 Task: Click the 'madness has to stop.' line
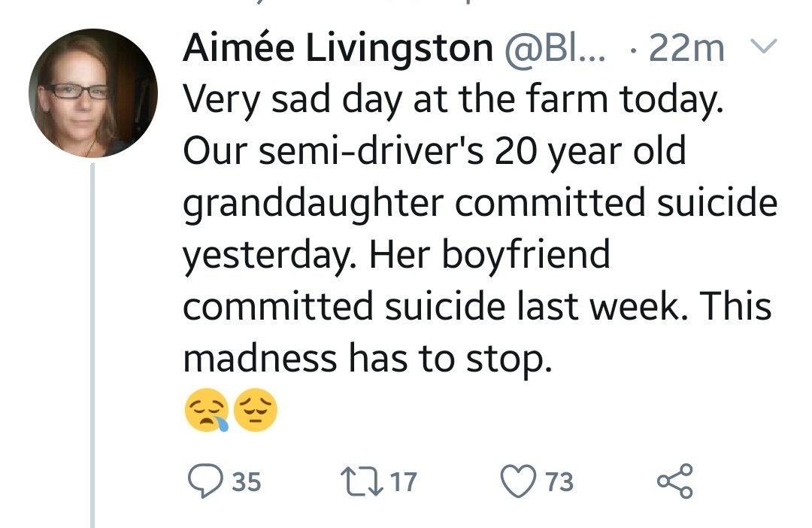click(x=368, y=359)
